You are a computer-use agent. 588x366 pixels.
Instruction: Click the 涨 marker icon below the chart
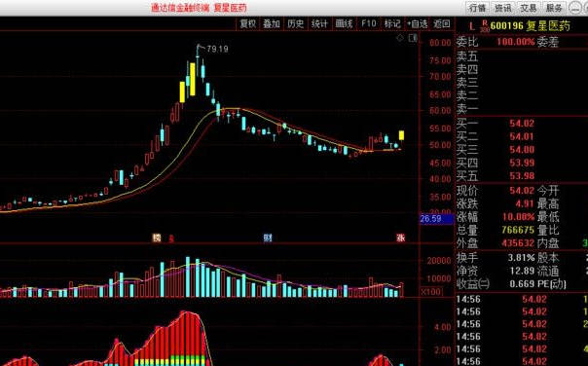point(401,238)
